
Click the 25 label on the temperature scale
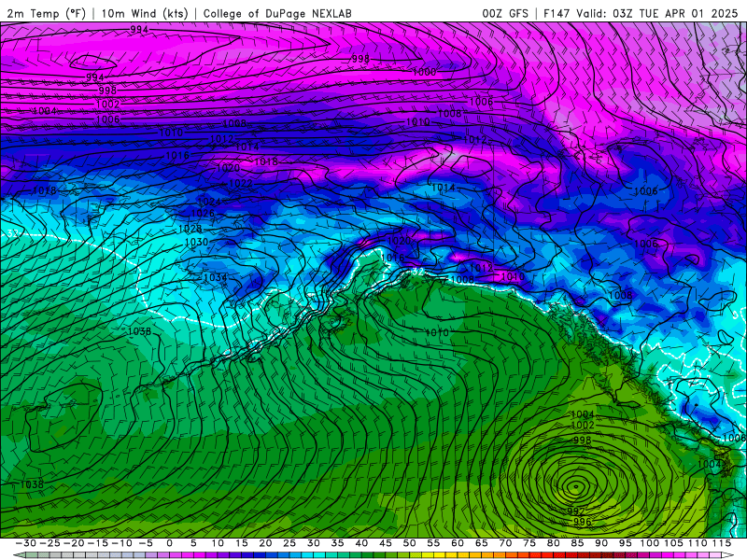(x=289, y=543)
